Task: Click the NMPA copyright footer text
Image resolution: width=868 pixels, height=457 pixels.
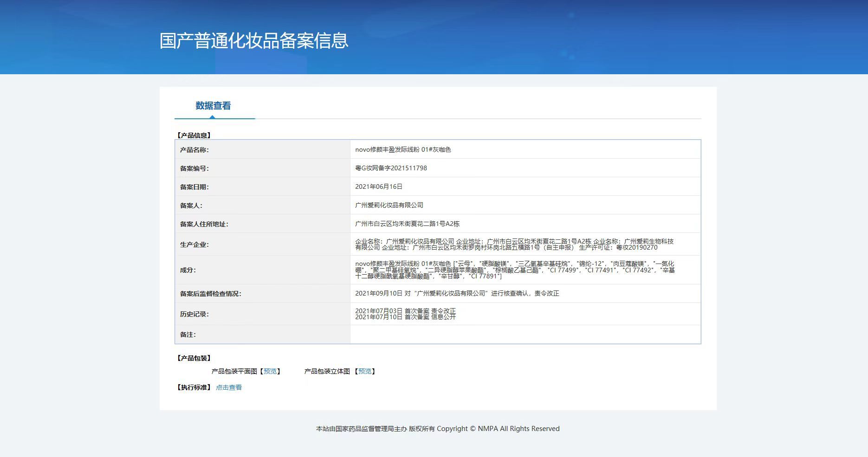Action: click(438, 429)
